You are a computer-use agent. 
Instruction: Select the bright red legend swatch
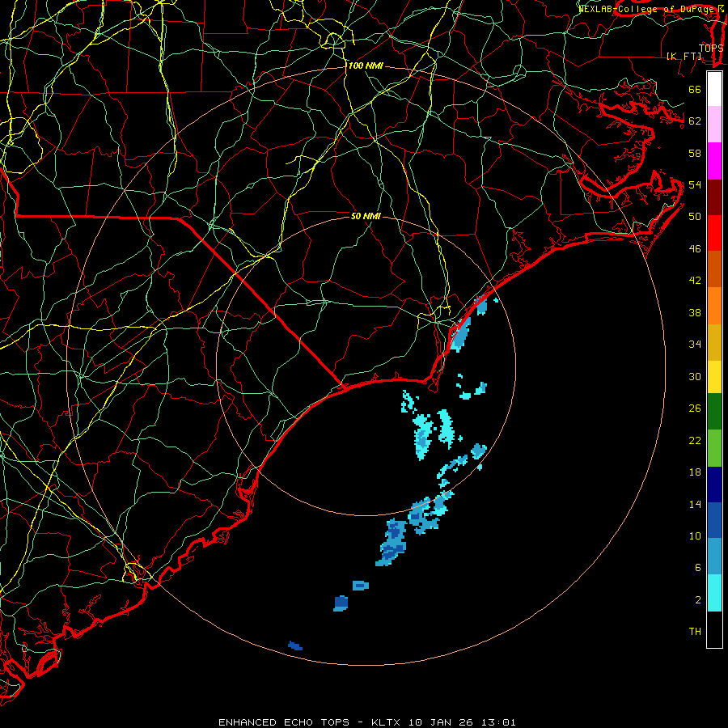714,233
